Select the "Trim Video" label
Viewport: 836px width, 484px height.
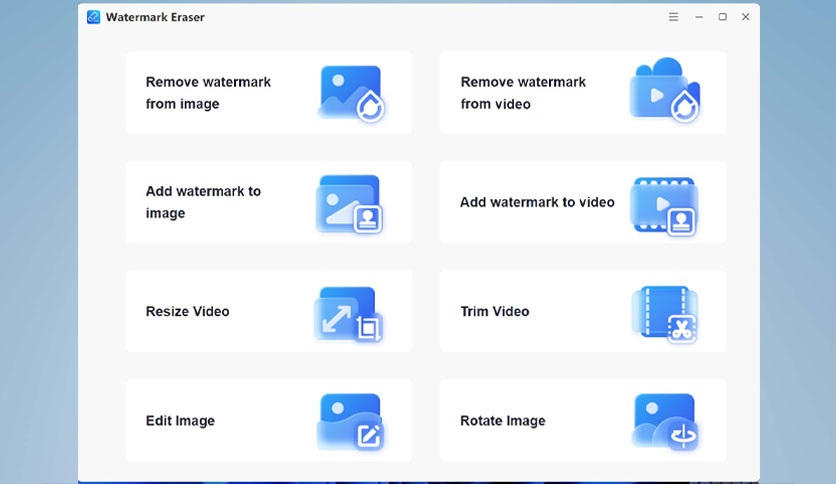click(x=494, y=311)
